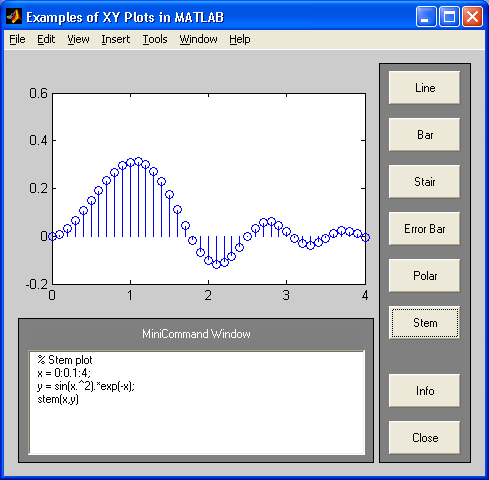Show the Line plot example
Viewport: 489px width, 480px height.
[x=425, y=88]
